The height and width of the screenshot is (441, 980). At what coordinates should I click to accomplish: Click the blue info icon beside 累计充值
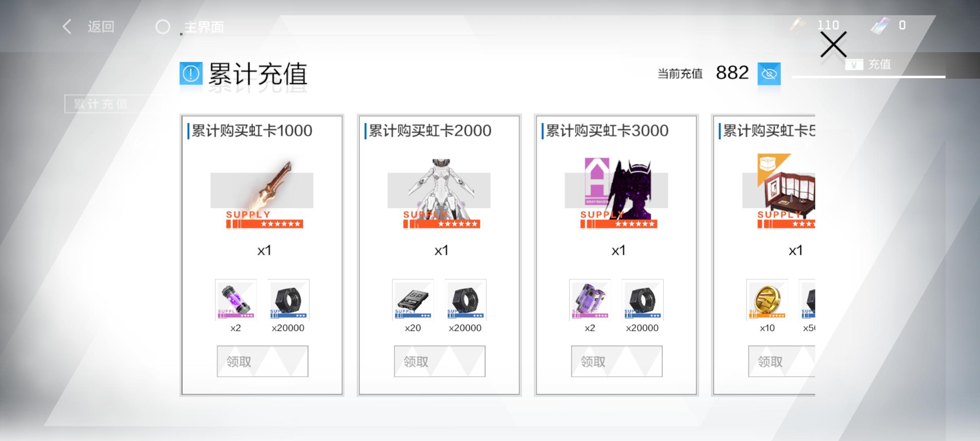(x=191, y=73)
